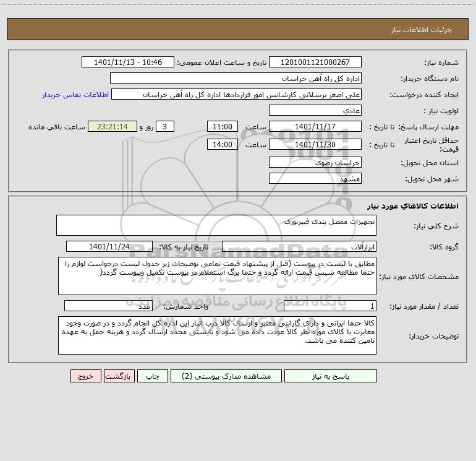Image resolution: width=476 pixels, height=461 pixels.
Task: Click the label گروه کالا
Action: click(x=444, y=248)
